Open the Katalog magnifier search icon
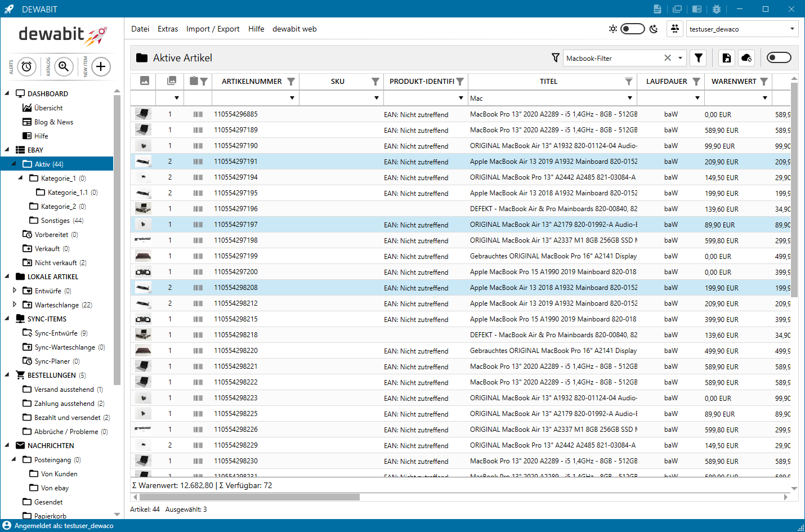The height and width of the screenshot is (532, 805). pyautogui.click(x=64, y=66)
